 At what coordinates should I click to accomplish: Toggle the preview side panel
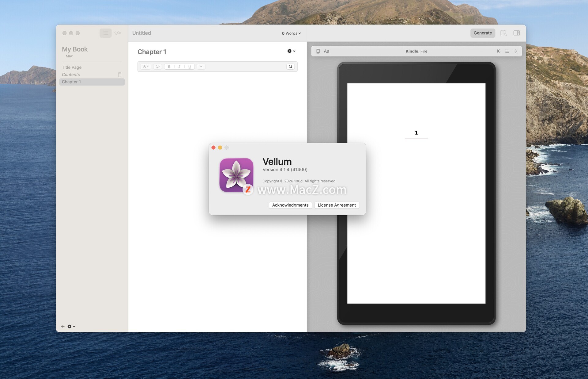tap(517, 33)
